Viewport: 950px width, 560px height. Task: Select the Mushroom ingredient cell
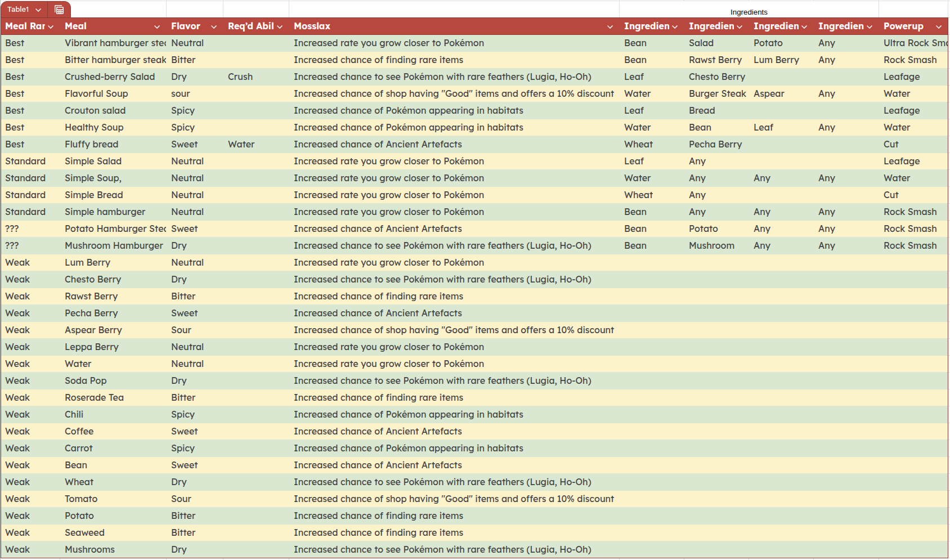[x=716, y=245]
